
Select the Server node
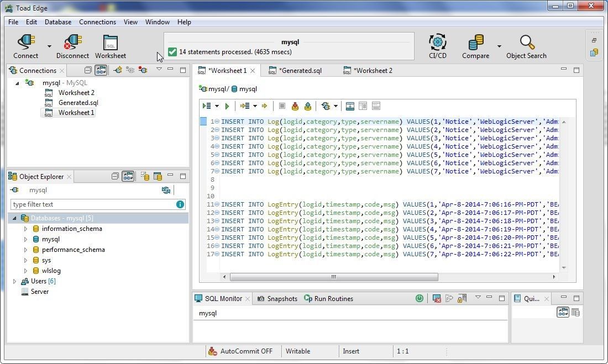[x=40, y=292]
